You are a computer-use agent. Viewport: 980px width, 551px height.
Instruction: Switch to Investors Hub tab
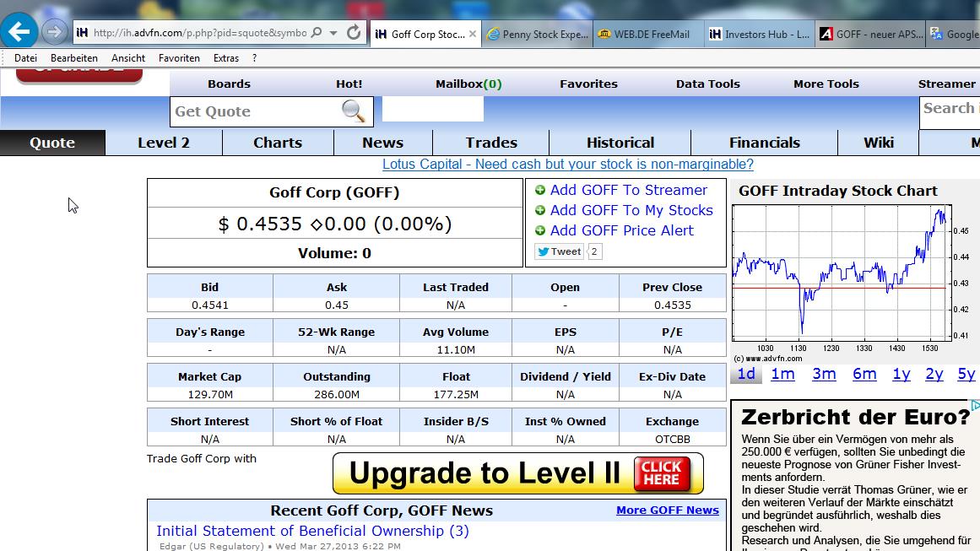760,35
